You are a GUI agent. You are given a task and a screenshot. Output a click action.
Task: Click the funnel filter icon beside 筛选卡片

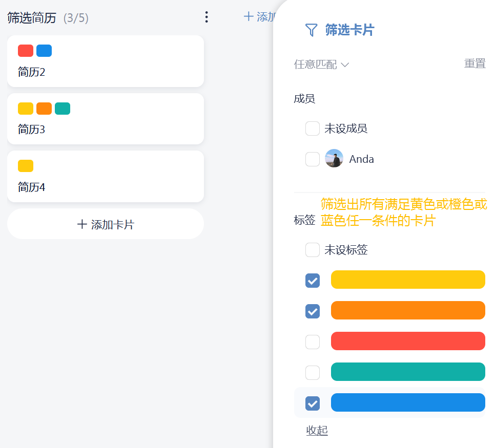pos(311,30)
